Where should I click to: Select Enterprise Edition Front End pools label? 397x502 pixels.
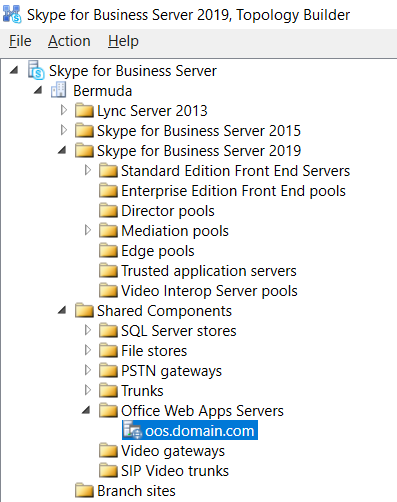(233, 191)
